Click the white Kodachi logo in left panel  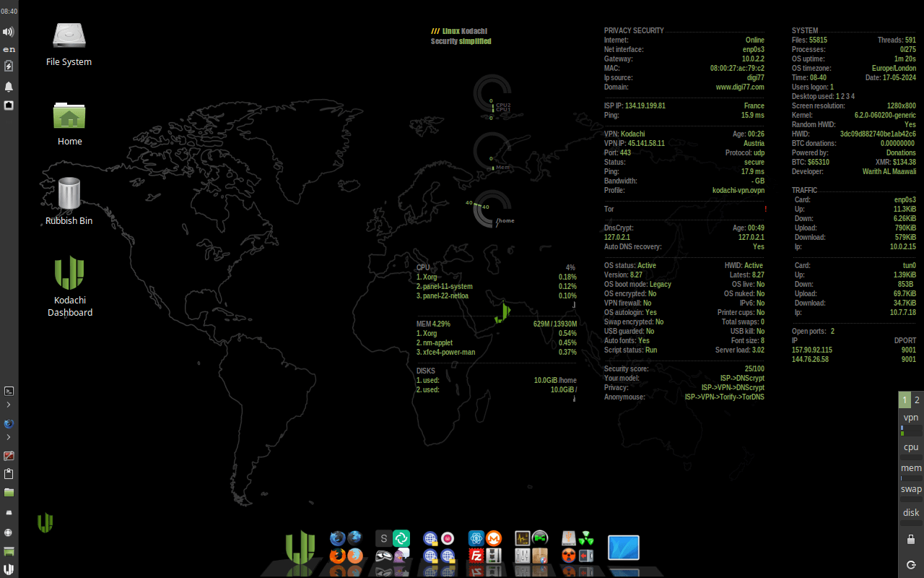[9, 570]
